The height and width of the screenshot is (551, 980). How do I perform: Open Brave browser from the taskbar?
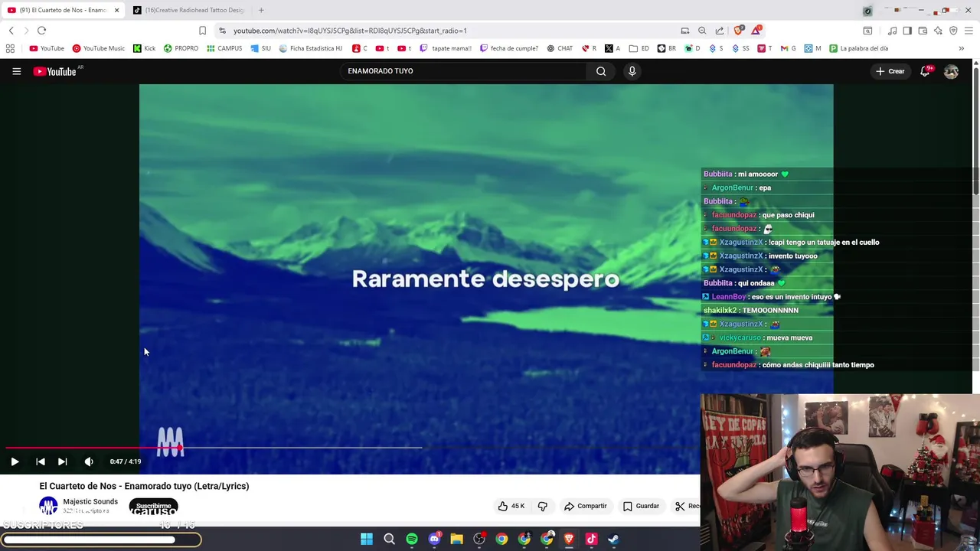pos(569,539)
